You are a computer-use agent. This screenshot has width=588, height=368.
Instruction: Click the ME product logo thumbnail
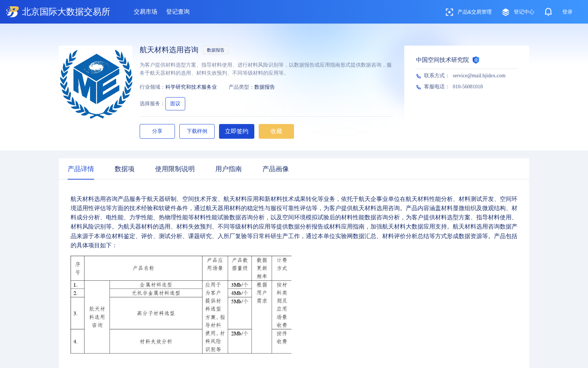coord(96,82)
